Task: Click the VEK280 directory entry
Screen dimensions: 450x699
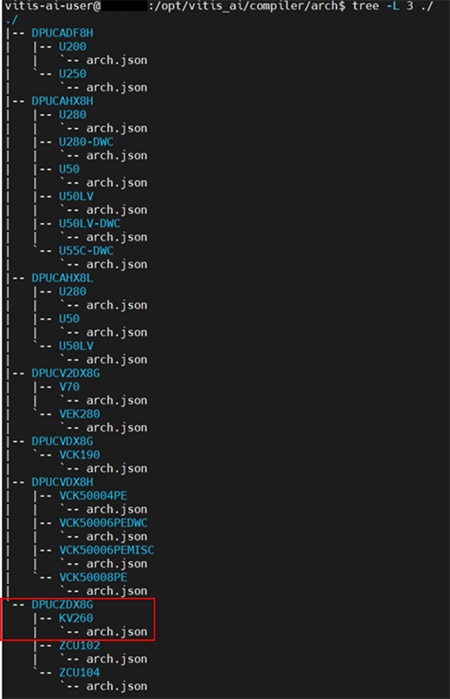Action: pyautogui.click(x=79, y=414)
